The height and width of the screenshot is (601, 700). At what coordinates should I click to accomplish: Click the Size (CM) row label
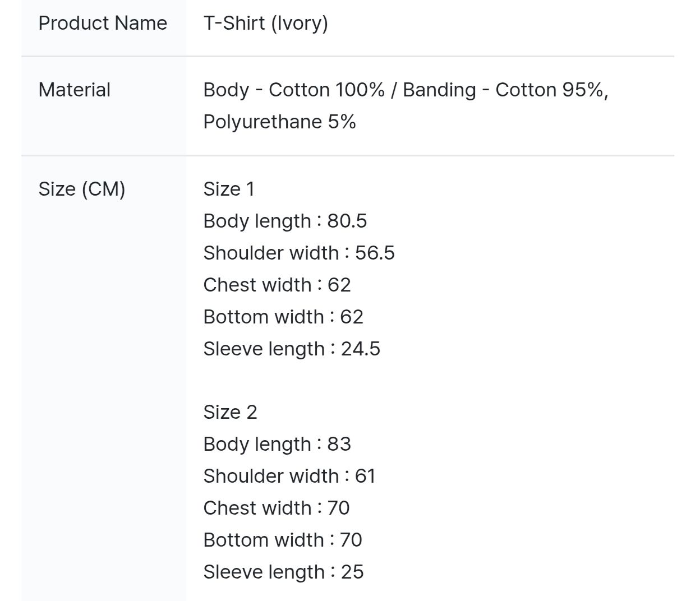(81, 189)
